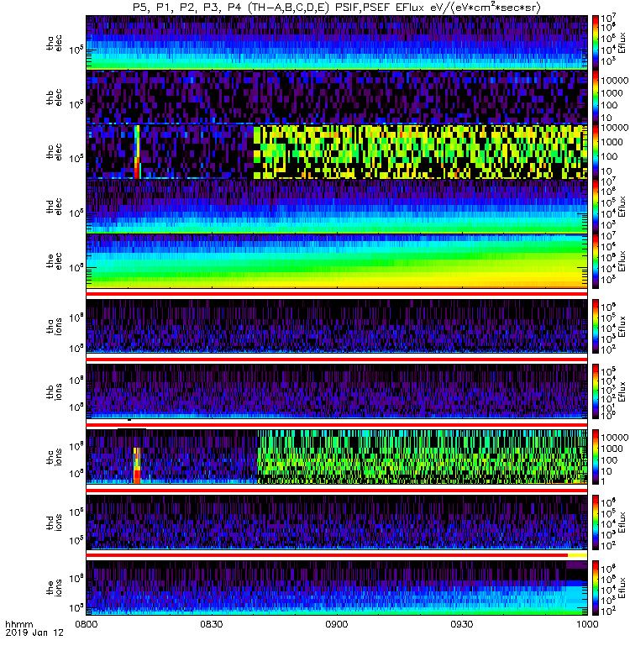Click the 'thc ions' panel label
The height and width of the screenshot is (672, 630).
[54, 457]
